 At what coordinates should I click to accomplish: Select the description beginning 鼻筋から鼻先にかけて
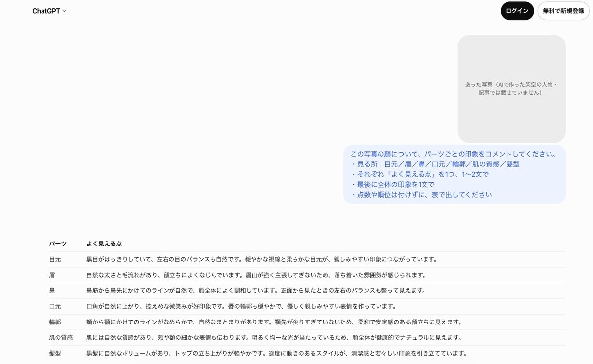[256, 291]
